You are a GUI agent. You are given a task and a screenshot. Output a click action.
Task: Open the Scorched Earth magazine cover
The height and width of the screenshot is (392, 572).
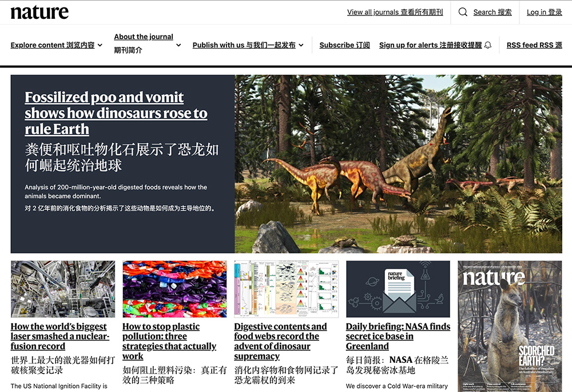point(510,326)
